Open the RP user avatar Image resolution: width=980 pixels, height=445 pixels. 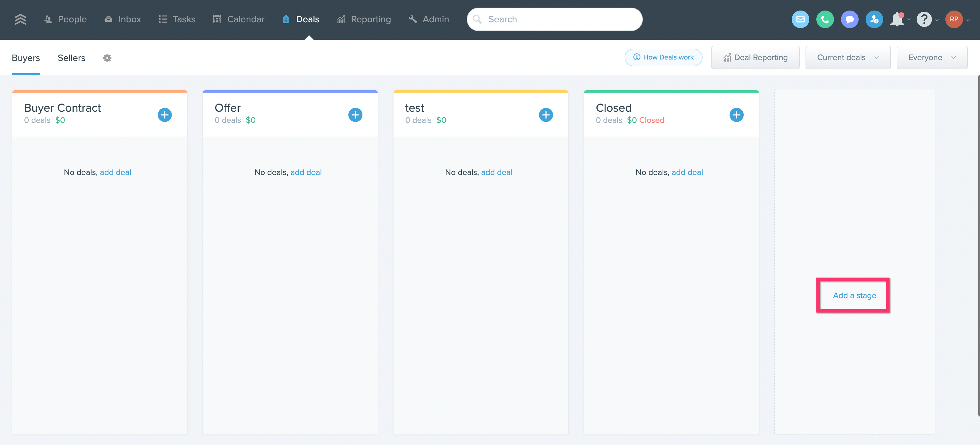[x=954, y=19]
